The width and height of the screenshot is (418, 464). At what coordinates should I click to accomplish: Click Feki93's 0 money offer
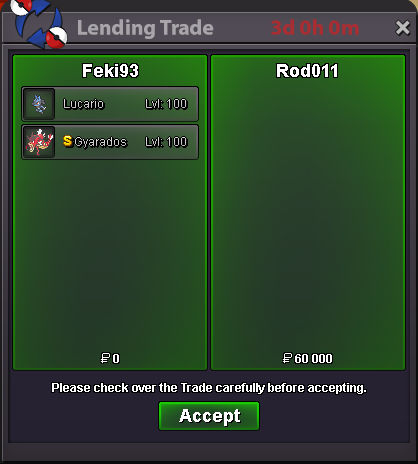coord(110,358)
